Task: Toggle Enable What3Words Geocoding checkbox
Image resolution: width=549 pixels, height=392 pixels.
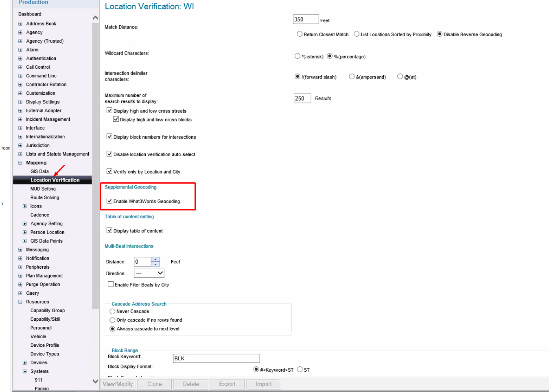Action: tap(109, 201)
